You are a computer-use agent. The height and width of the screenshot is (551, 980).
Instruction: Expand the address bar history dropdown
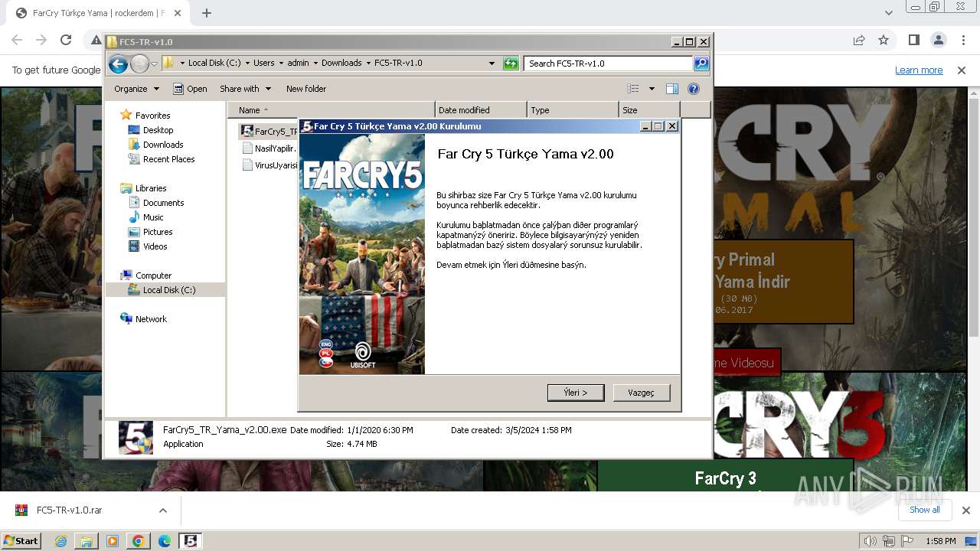tap(492, 64)
